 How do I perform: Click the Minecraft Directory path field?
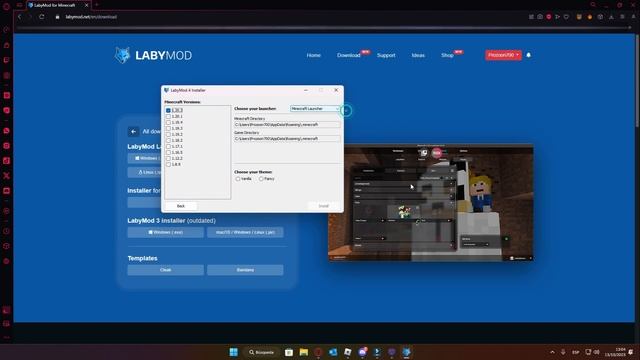[287, 124]
